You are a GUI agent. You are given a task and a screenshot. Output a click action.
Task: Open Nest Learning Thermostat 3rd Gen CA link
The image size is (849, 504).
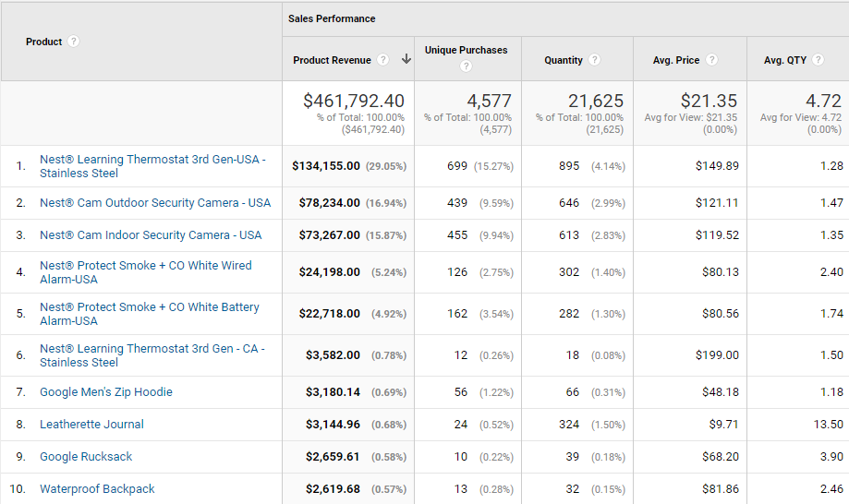pos(152,355)
